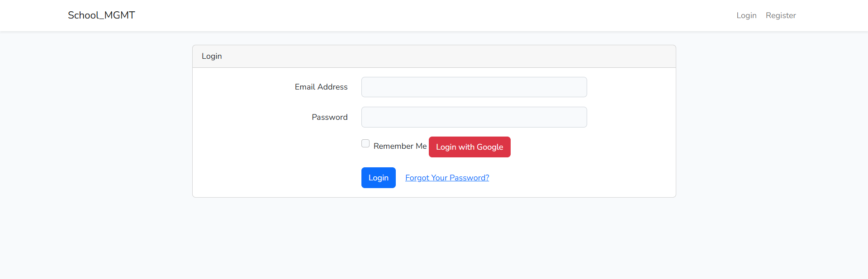Screen dimensions: 868x279
Task: Open the Register page from the navbar
Action: pos(780,15)
